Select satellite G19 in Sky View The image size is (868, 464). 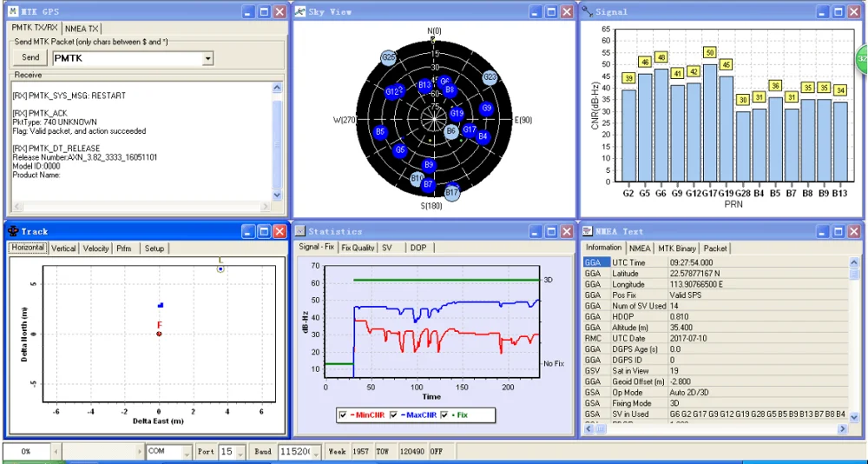tap(457, 114)
